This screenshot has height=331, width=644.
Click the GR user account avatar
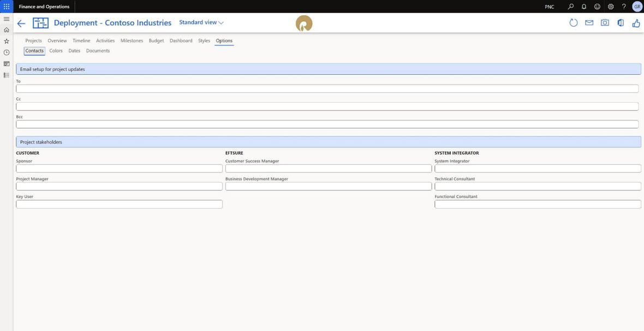click(636, 7)
